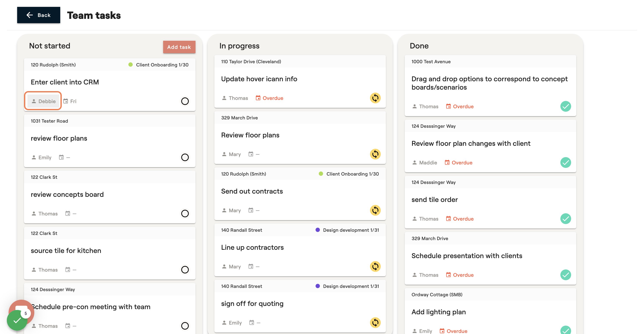The height and width of the screenshot is (334, 644).
Task: Click done checkmark on Drag and drop options
Action: tap(566, 106)
